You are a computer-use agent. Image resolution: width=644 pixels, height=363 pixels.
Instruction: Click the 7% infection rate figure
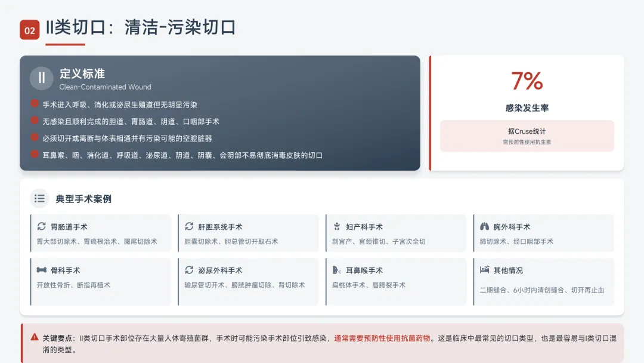[x=527, y=81]
